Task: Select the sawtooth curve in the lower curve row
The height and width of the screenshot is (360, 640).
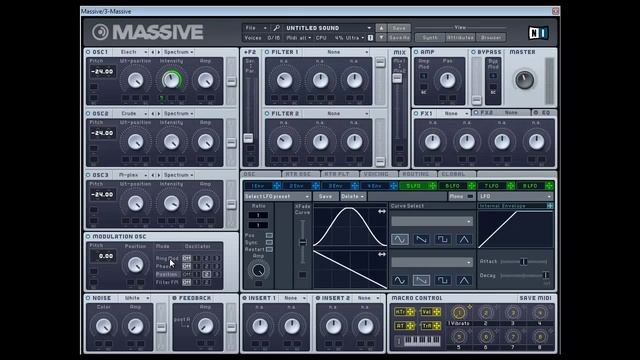Action: pyautogui.click(x=421, y=280)
